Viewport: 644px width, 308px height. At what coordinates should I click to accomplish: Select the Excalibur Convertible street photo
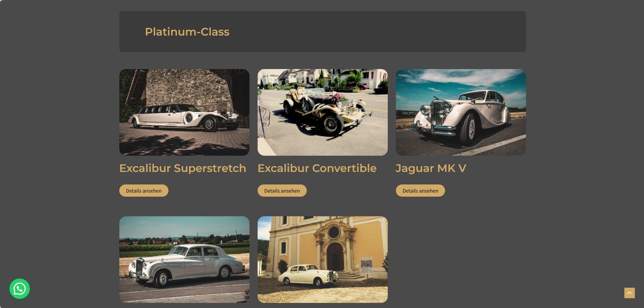323,112
